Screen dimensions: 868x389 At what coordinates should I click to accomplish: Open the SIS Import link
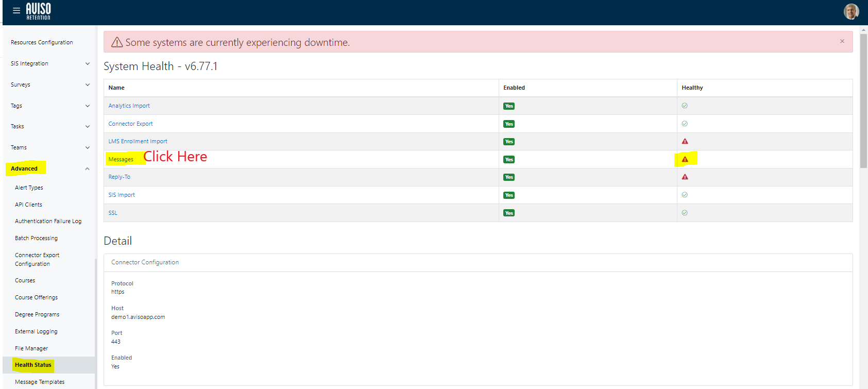[x=122, y=195]
